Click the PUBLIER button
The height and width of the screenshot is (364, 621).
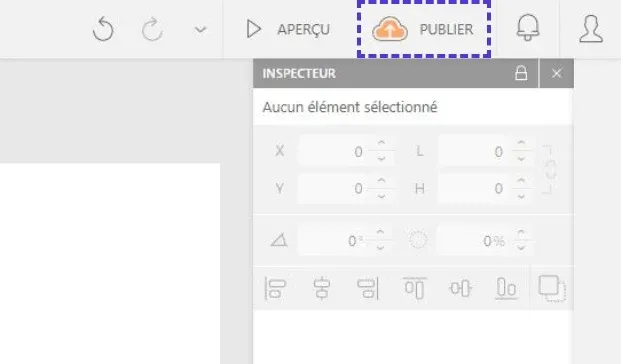tap(423, 29)
